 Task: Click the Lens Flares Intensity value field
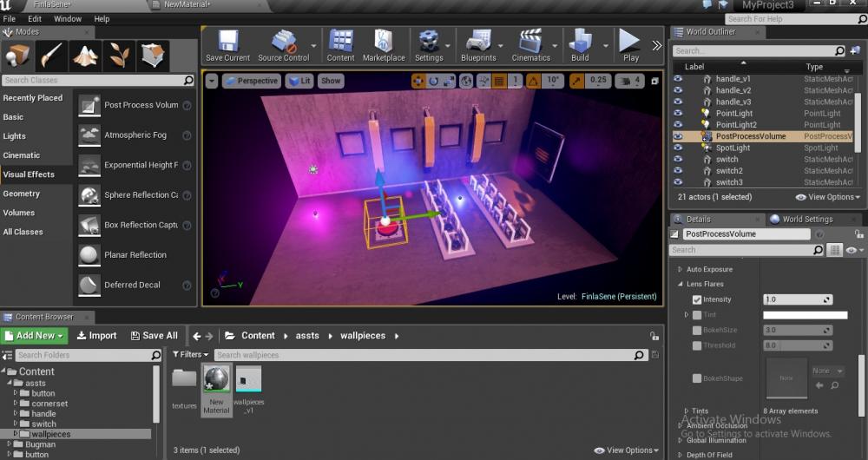pos(798,299)
